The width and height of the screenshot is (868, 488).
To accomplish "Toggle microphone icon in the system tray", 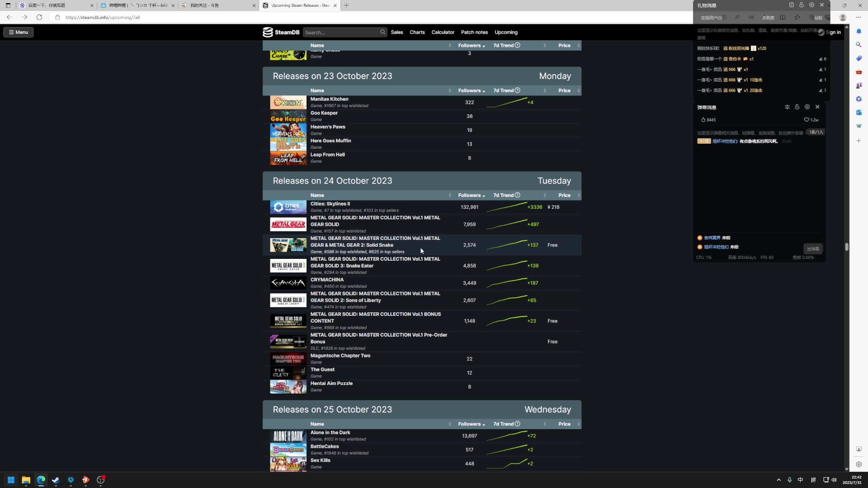I will [789, 480].
